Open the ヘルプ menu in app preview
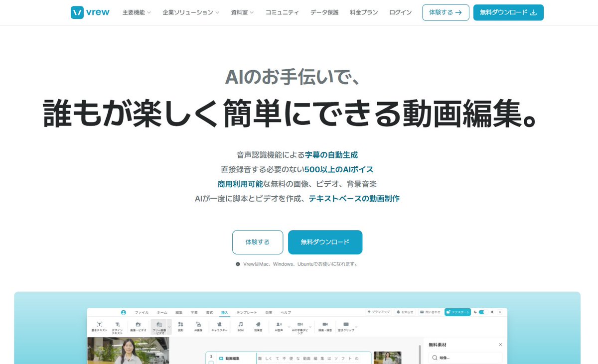 (x=286, y=312)
